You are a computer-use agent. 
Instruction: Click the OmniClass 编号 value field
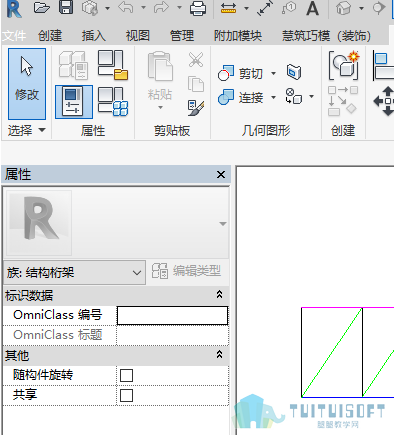[x=172, y=316]
